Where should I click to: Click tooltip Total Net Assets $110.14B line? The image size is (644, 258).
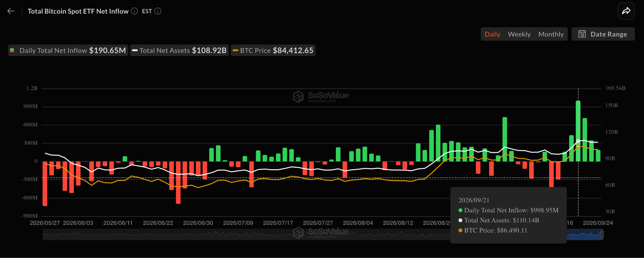(499, 220)
